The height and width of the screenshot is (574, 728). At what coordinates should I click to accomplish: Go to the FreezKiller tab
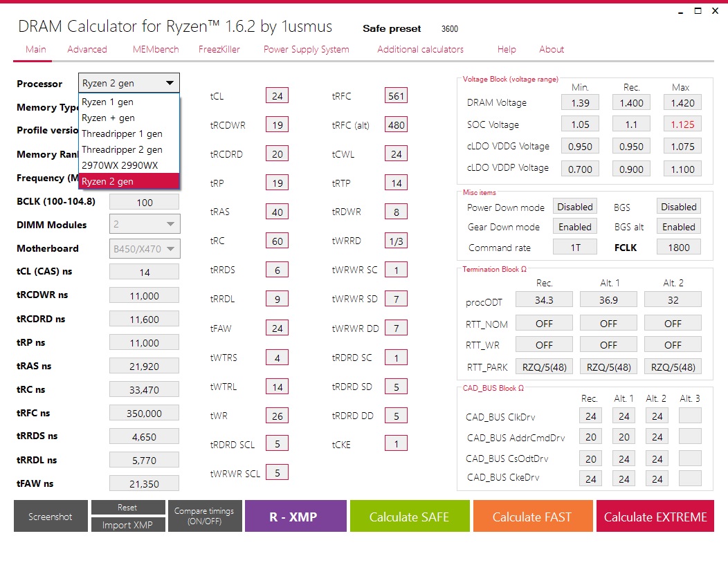click(x=219, y=49)
